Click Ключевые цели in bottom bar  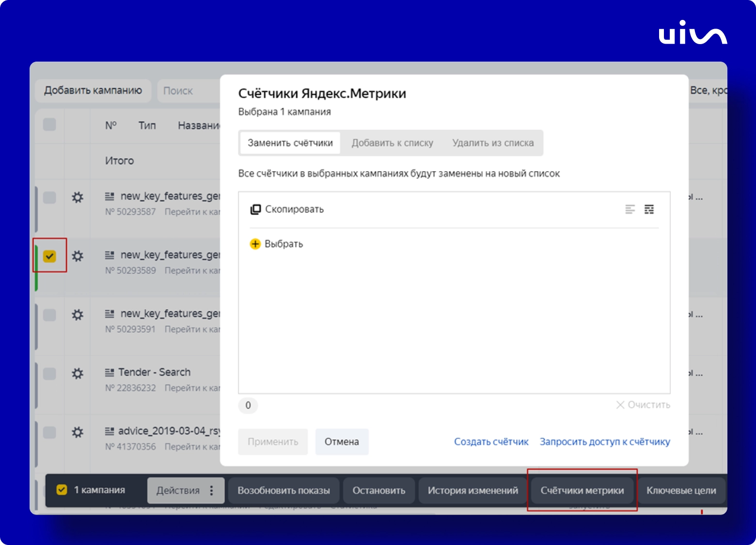point(681,491)
